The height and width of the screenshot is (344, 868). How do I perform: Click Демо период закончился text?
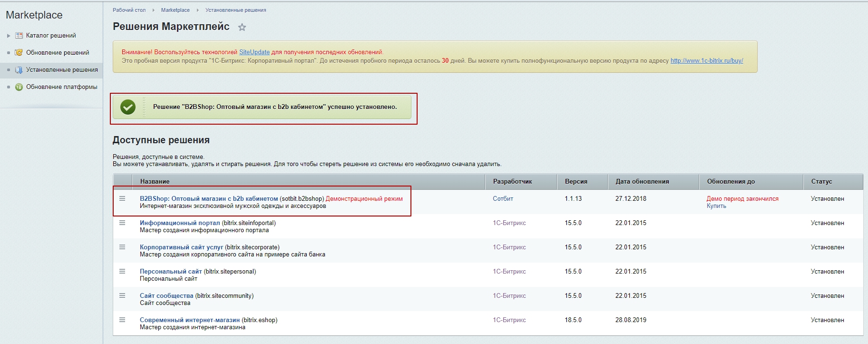(x=742, y=199)
